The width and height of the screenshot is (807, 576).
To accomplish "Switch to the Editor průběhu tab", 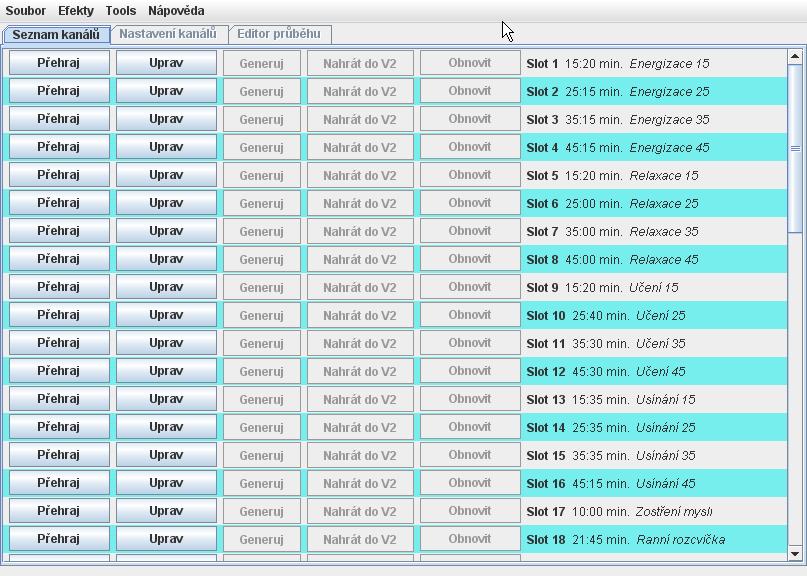I will [x=279, y=34].
